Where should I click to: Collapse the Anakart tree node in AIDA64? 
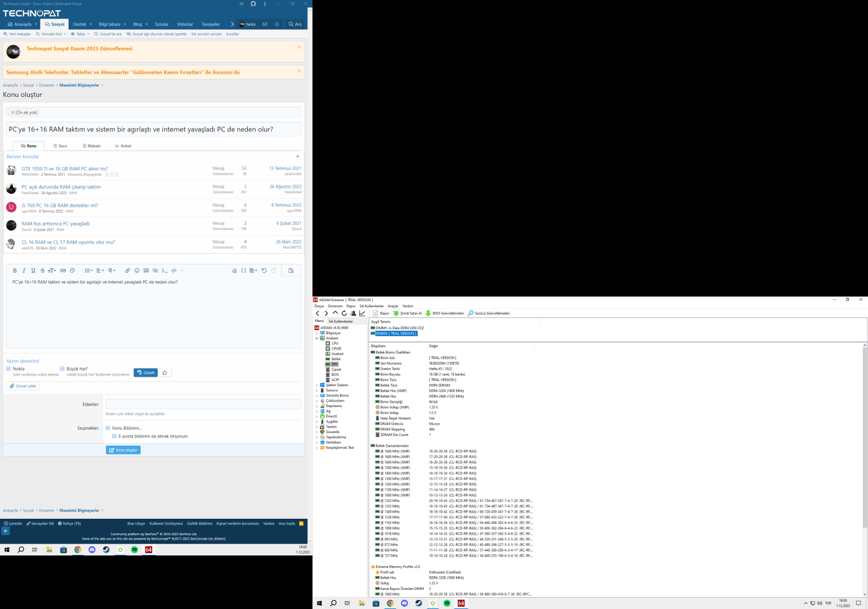click(317, 338)
